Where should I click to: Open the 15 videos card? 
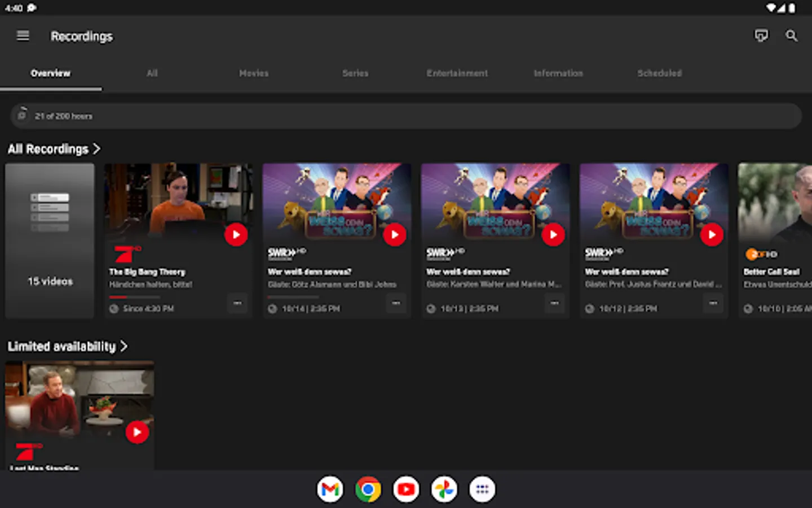click(x=50, y=241)
